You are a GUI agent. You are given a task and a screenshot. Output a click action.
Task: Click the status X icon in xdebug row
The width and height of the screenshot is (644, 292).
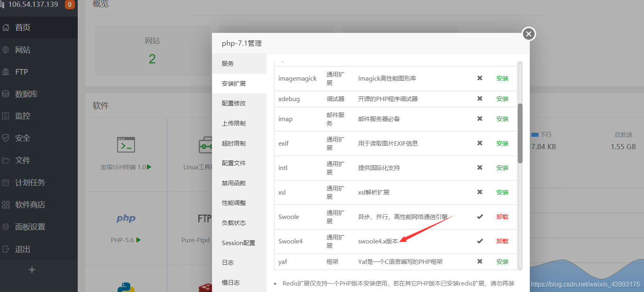pos(480,99)
